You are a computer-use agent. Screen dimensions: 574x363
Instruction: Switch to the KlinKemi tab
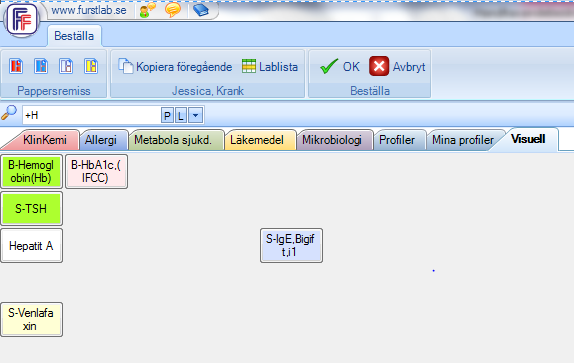(45, 140)
